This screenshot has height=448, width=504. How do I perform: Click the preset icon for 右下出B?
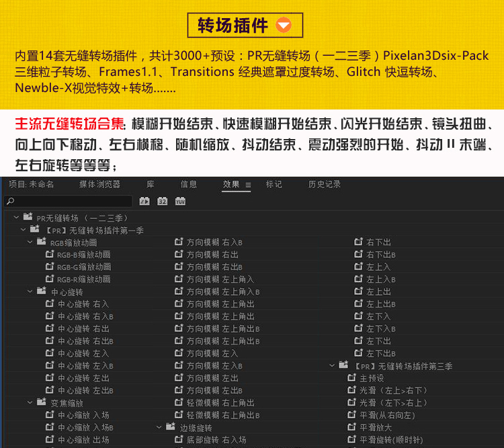(x=358, y=254)
